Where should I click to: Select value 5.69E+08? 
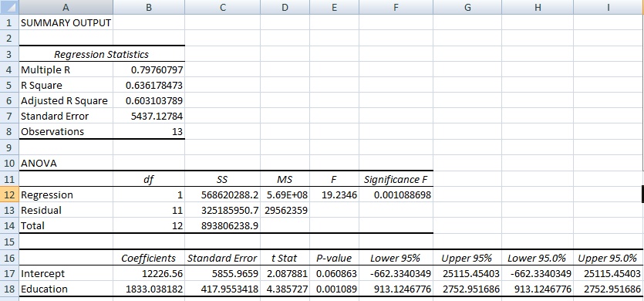click(285, 194)
